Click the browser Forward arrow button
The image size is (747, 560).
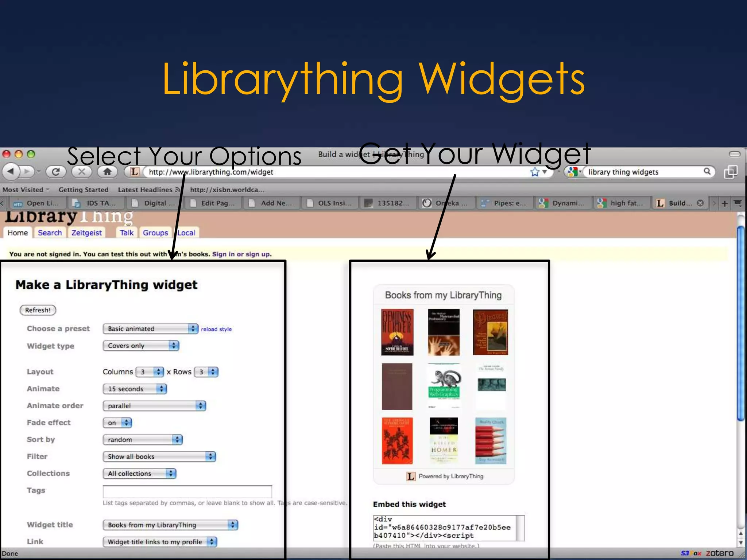pyautogui.click(x=27, y=171)
